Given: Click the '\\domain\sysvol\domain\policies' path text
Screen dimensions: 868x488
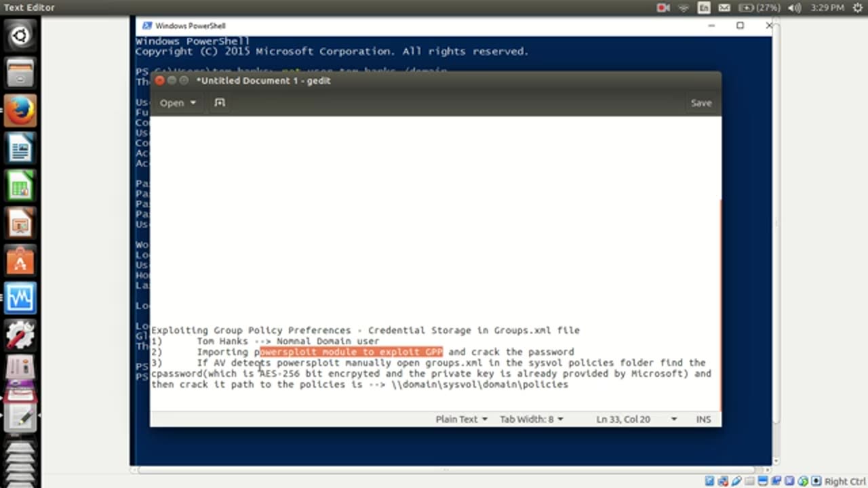Looking at the screenshot, I should [x=479, y=384].
